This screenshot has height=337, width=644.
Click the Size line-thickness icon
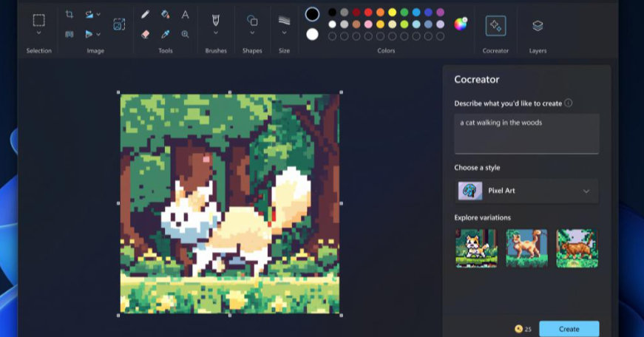click(284, 20)
